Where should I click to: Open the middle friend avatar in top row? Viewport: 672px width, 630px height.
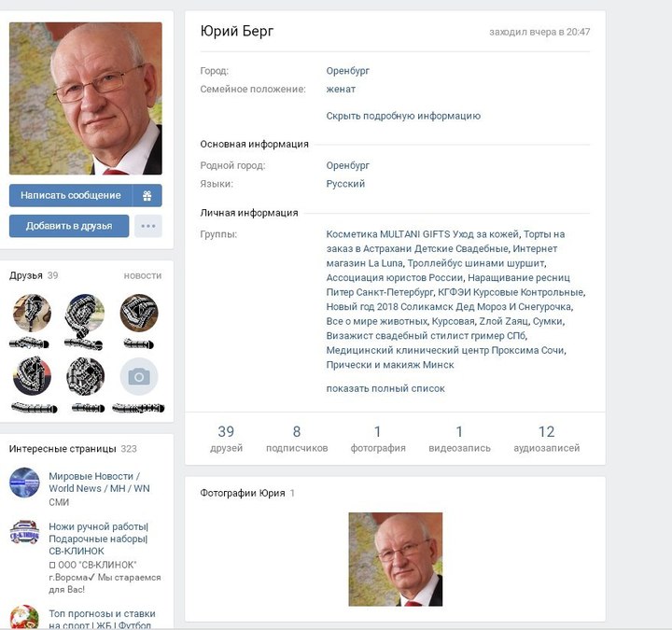click(85, 313)
